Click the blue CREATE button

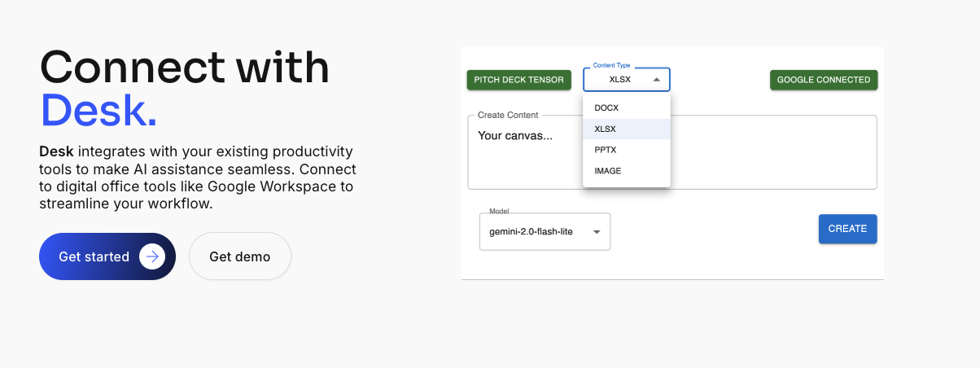tap(847, 229)
